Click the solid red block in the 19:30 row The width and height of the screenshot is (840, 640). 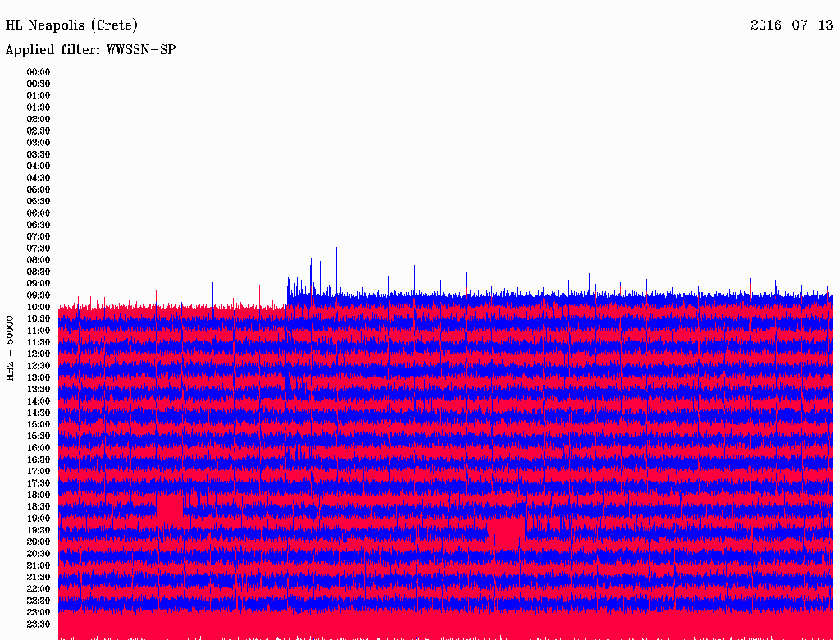coord(507,531)
